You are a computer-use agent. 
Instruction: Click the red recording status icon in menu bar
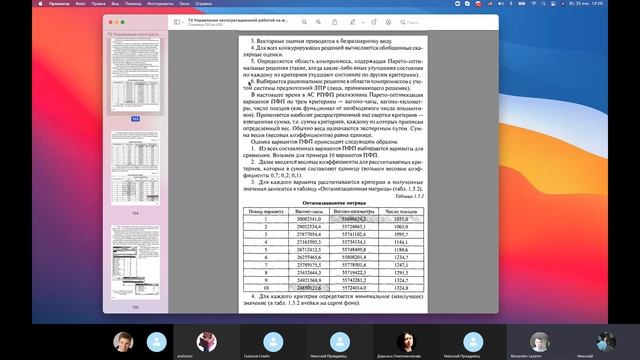478,4
